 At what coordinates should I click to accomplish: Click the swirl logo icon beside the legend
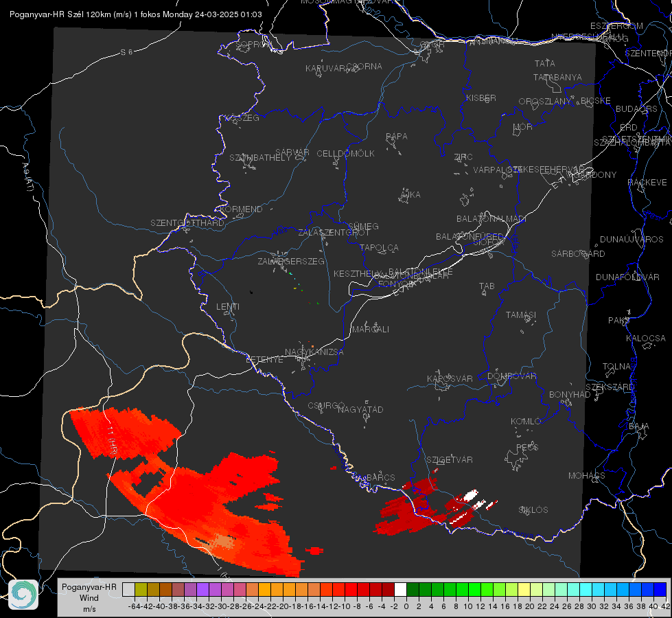click(23, 595)
